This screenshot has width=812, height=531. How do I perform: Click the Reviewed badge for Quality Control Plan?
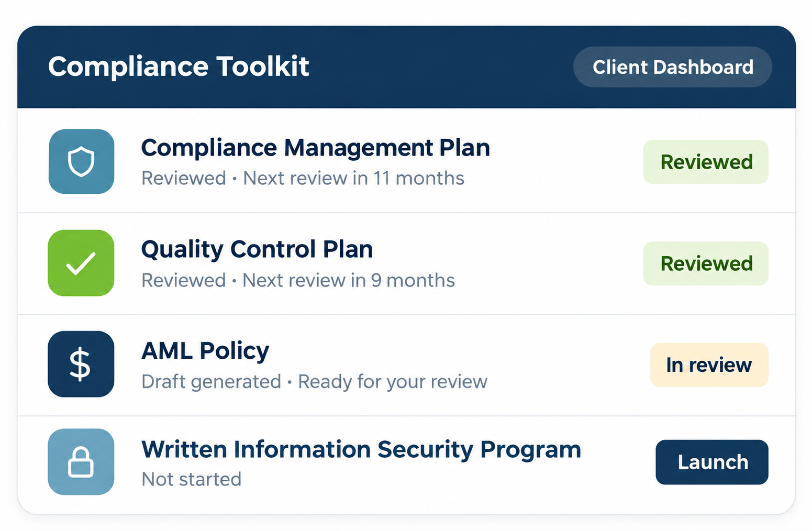pyautogui.click(x=706, y=263)
